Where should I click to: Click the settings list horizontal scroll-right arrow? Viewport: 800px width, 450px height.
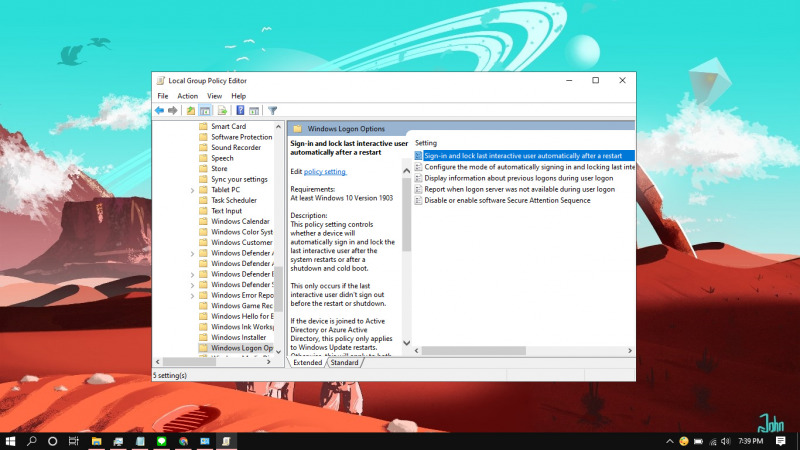pos(630,351)
